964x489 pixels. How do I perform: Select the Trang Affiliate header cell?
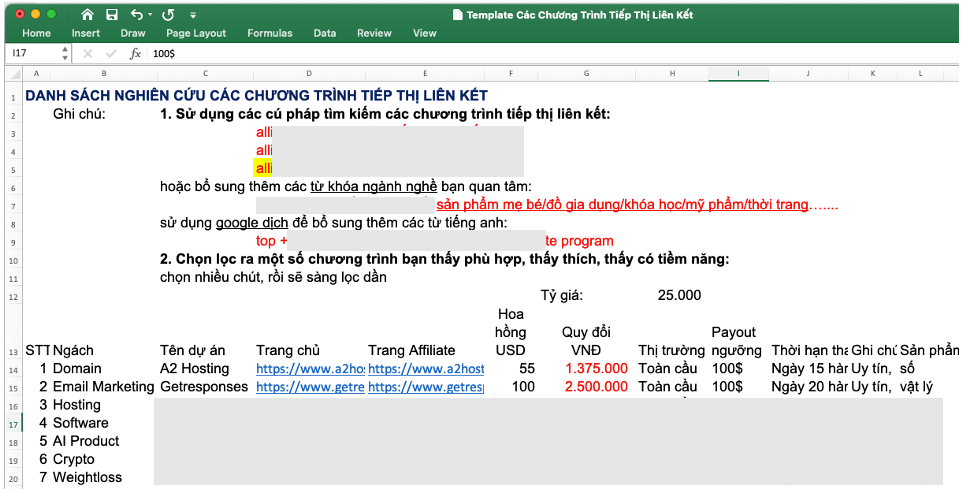tap(411, 351)
